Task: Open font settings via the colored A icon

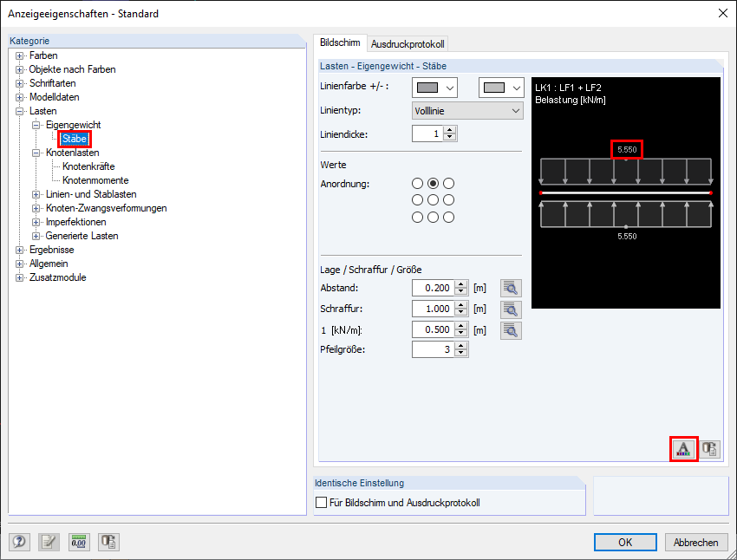Action: tap(683, 449)
